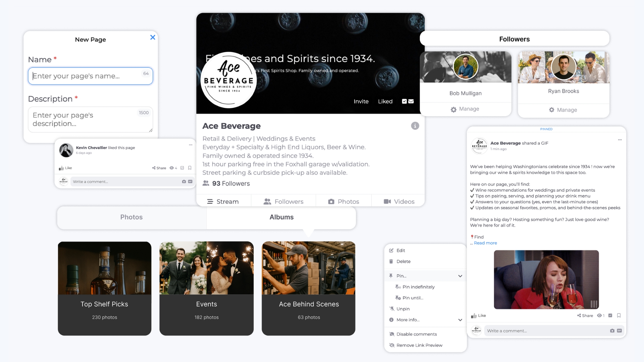Click the info icon beside Ace Beverage
The height and width of the screenshot is (362, 644).
(x=415, y=126)
